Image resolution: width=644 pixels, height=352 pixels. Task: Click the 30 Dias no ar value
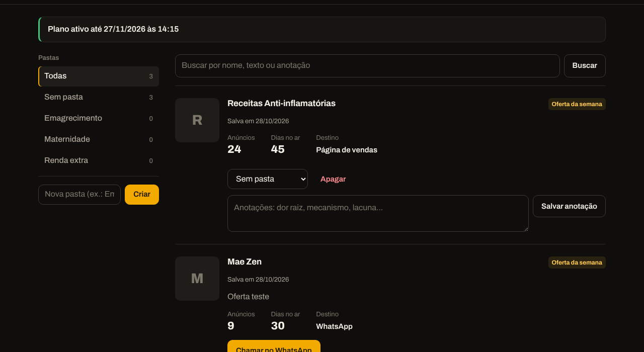pos(278,326)
